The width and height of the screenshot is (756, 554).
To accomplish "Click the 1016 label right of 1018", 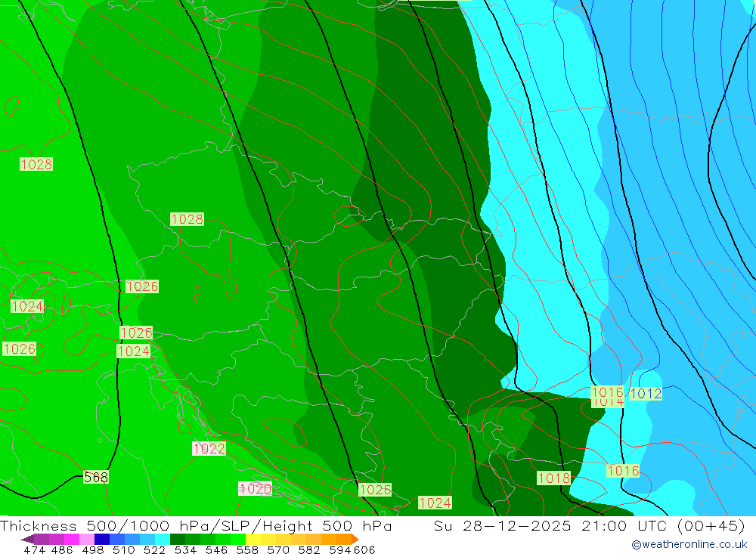I will (623, 471).
